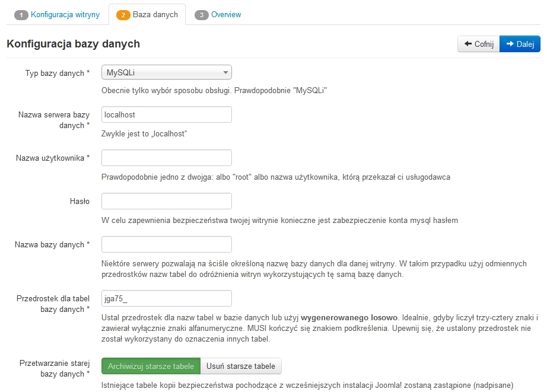
Task: Click the table prefix field containing jga75_
Action: point(167,298)
